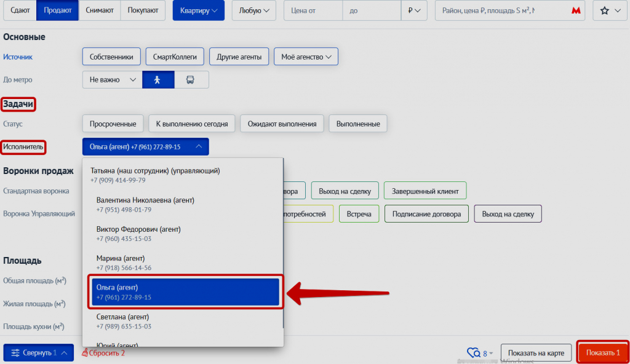Click the Стандартная воронка label
The height and width of the screenshot is (364, 630).
[x=36, y=191]
